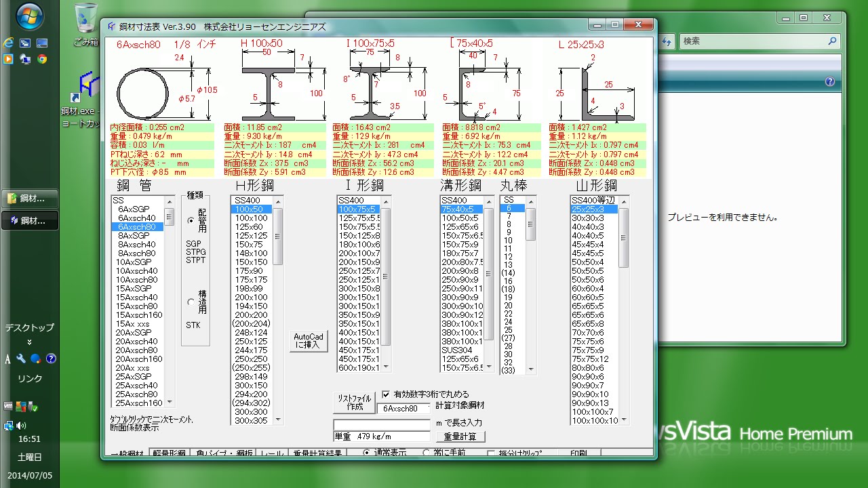
Task: Open Internet Explorer from quick launch
Action: [9, 43]
